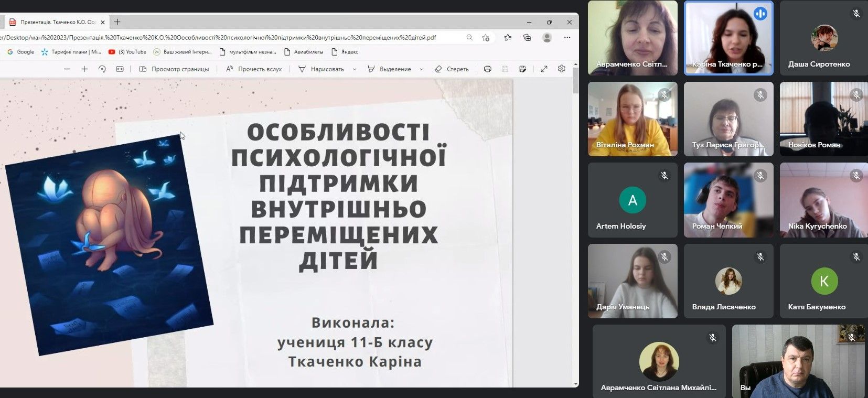Screen dimensions: 868x398
Task: Click Даша Сиротенко avatar
Action: pos(824,38)
